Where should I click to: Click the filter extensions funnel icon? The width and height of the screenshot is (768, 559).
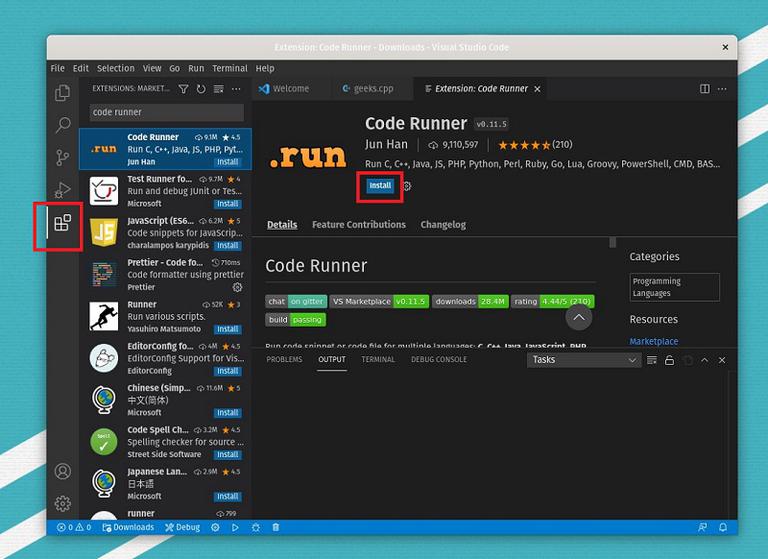click(x=183, y=89)
